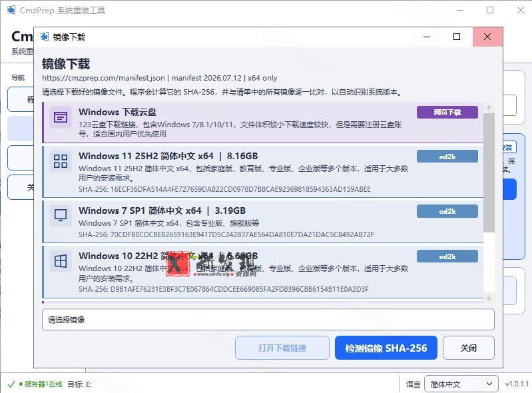This screenshot has width=532, height=393.
Task: Open the 网页下载 link for Windows 云盘
Action: pos(447,113)
